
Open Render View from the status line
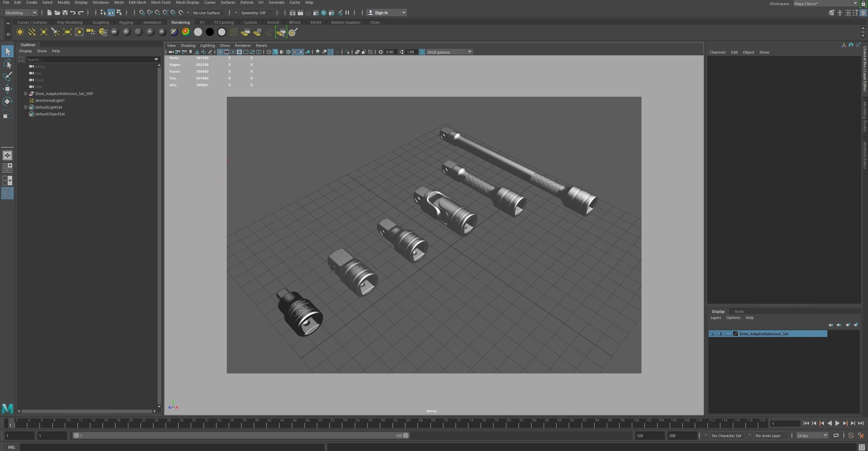[x=293, y=13]
